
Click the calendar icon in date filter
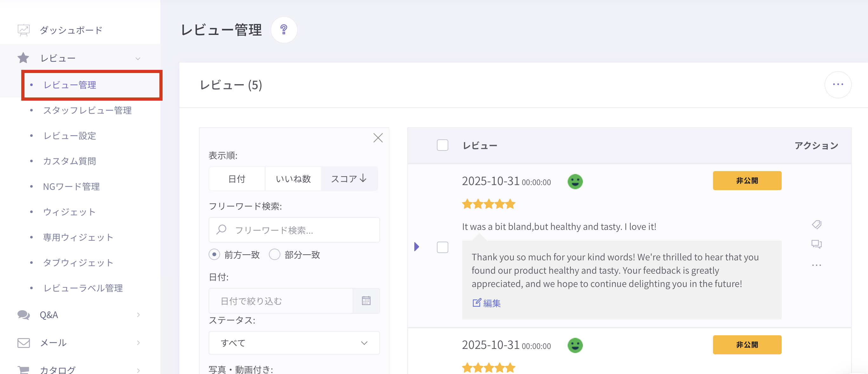(x=366, y=301)
